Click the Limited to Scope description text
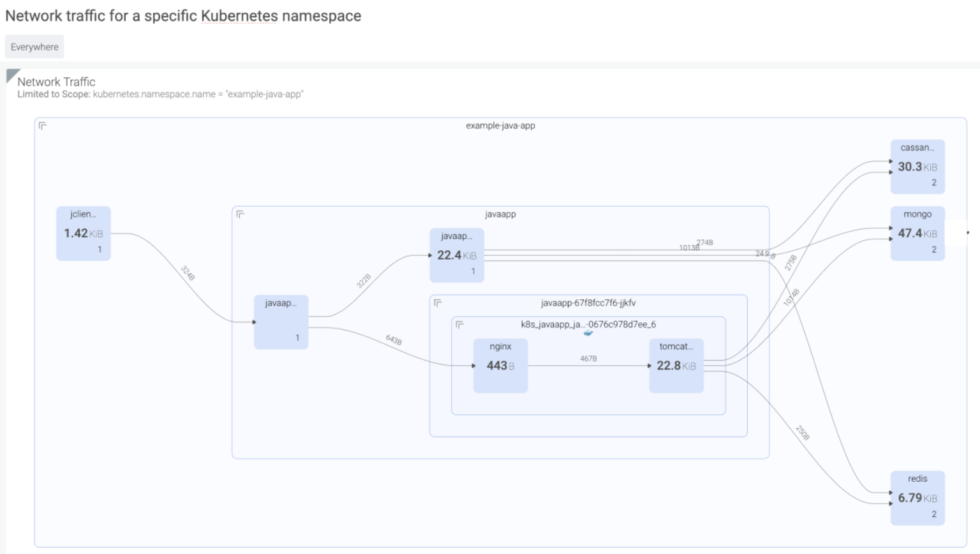The height and width of the screenshot is (554, 980). [x=160, y=94]
